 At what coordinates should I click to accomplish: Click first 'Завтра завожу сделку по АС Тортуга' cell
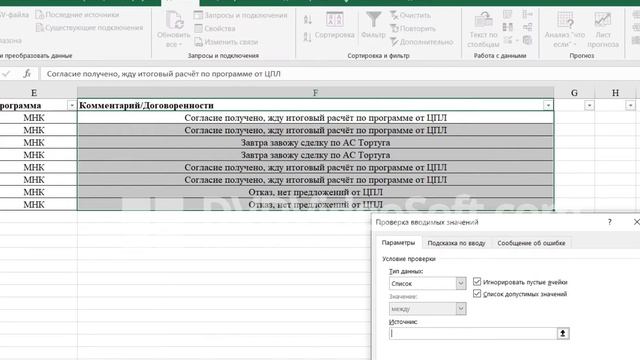pos(316,143)
